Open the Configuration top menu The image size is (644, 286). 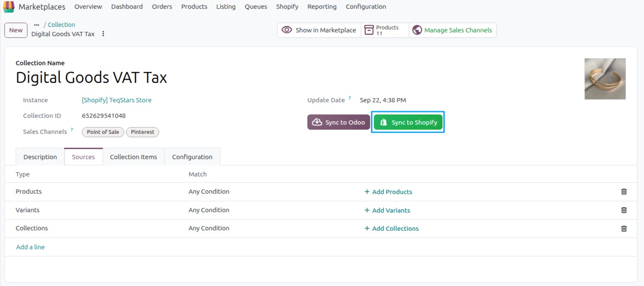coord(366,7)
